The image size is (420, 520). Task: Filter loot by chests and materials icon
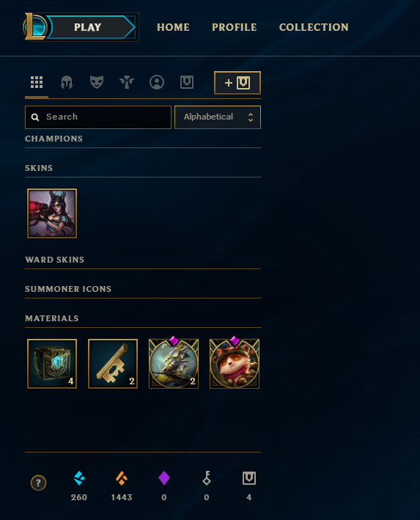tap(187, 82)
